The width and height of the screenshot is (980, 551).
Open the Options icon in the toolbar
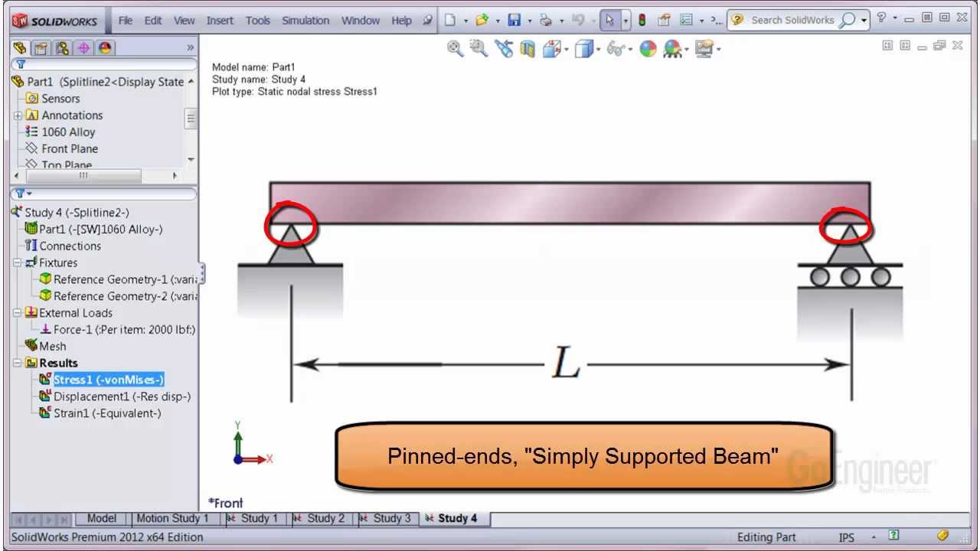click(x=686, y=20)
